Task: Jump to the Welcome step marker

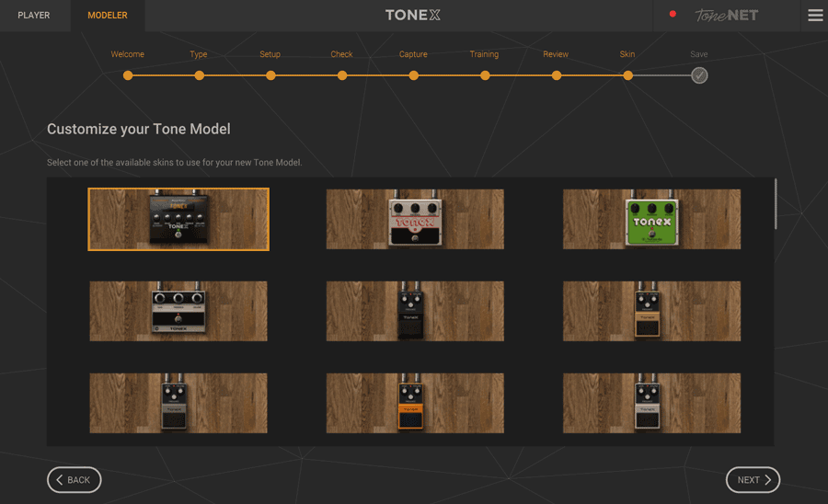Action: 128,75
